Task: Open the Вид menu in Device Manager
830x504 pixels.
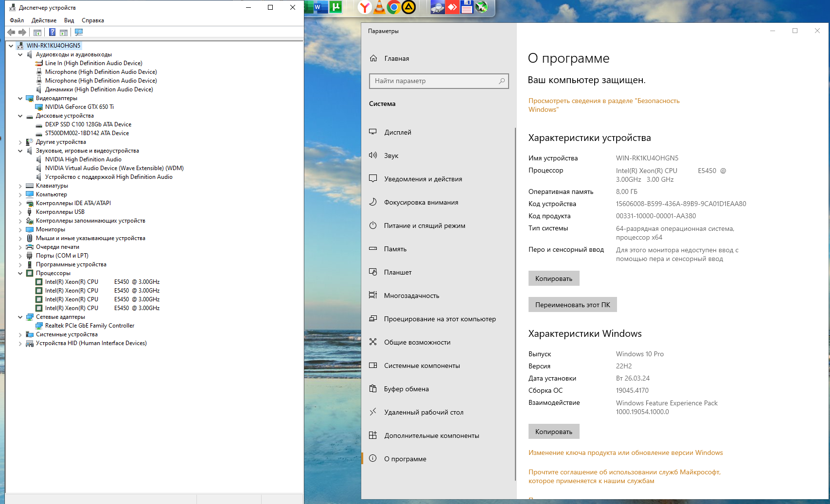Action: 69,20
